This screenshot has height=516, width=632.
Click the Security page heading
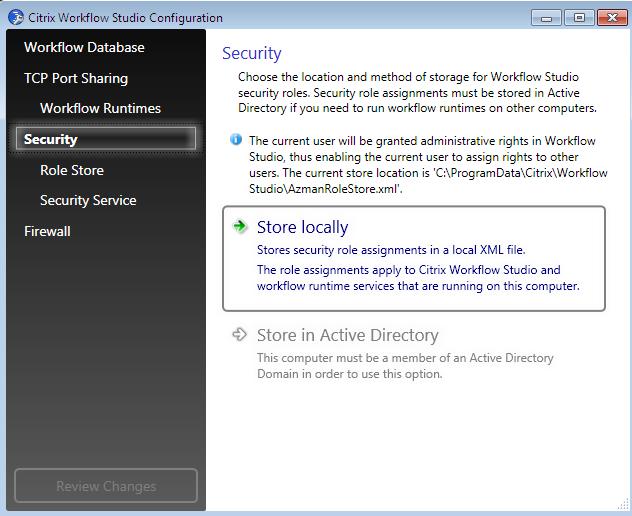click(x=252, y=53)
